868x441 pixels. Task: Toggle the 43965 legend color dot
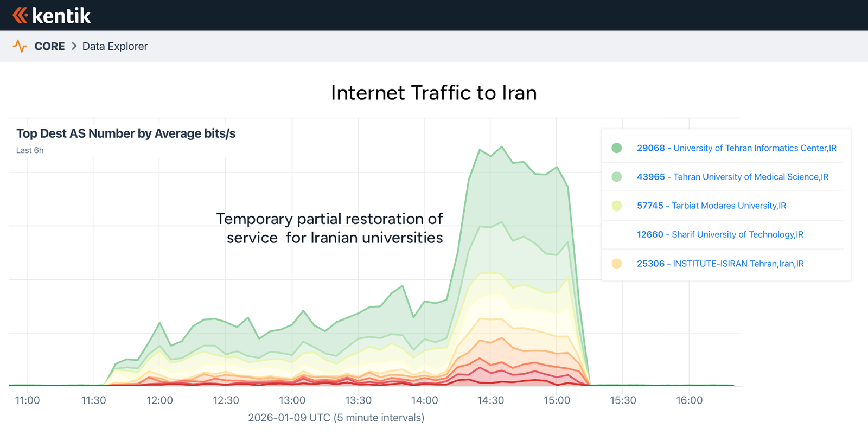617,177
